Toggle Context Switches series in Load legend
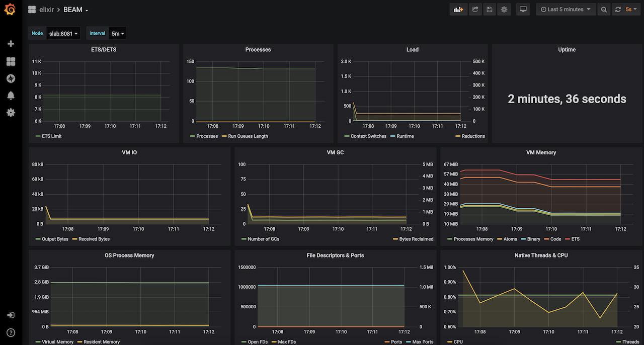This screenshot has width=644, height=345. tap(368, 136)
